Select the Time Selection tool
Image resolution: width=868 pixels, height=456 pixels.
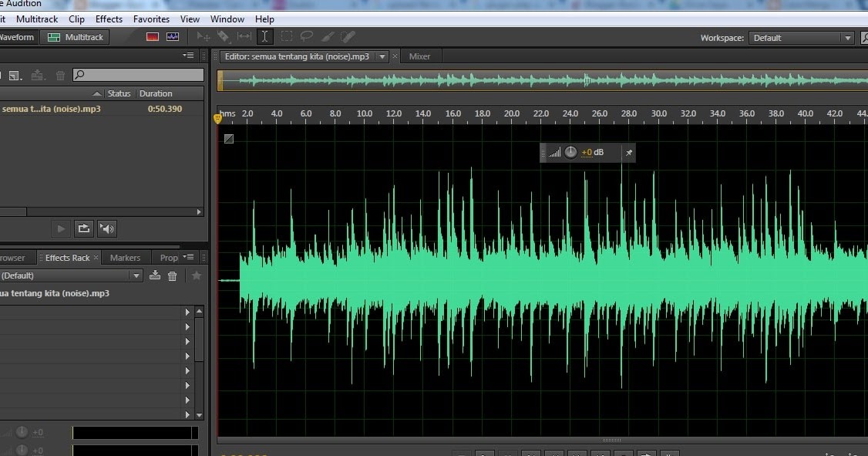tap(264, 36)
